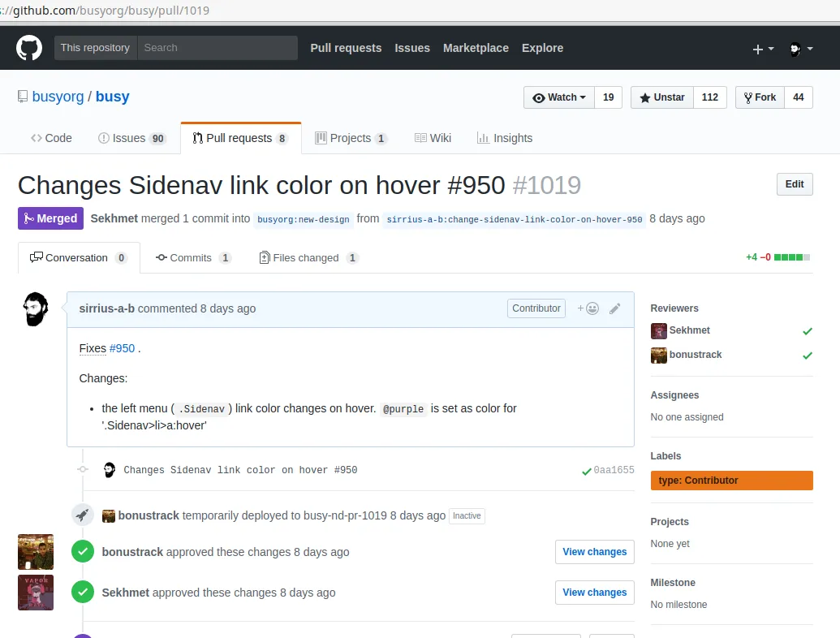Open sirrius-a-b author link in comment header

tap(106, 308)
